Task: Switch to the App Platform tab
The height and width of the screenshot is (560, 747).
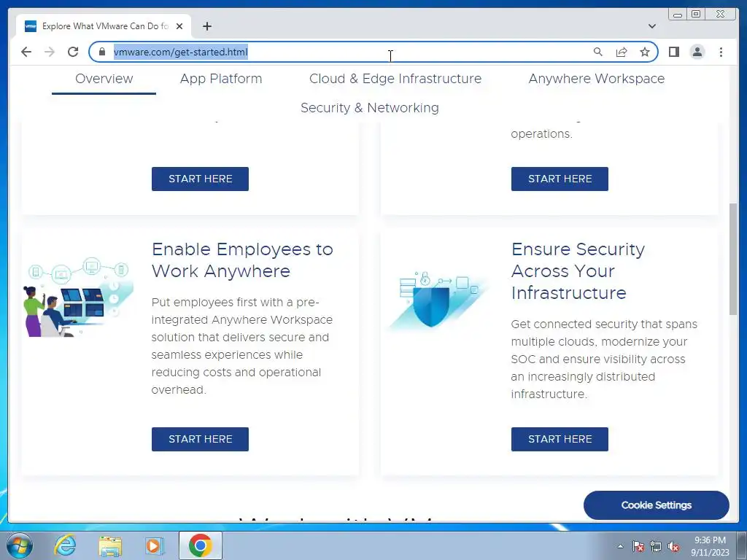Action: pos(221,79)
